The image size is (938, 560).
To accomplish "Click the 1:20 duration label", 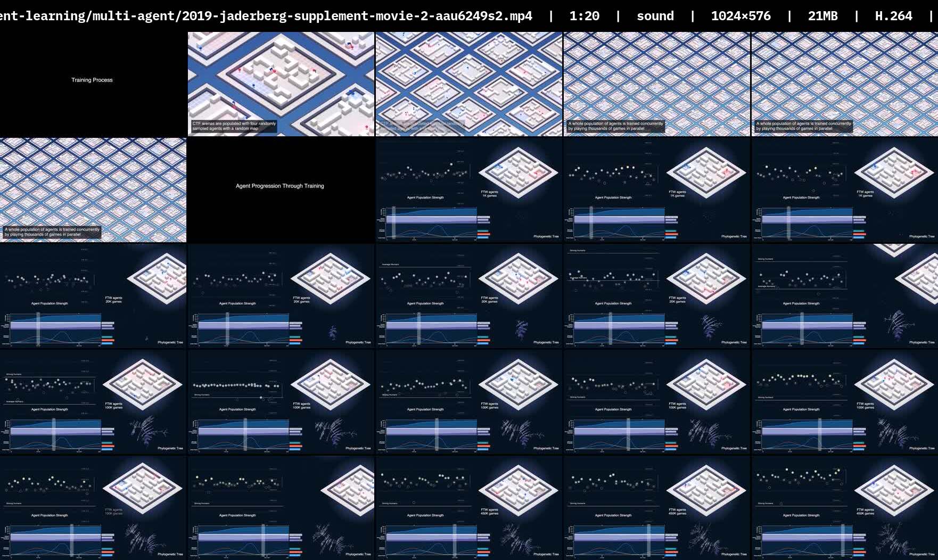I will [584, 16].
